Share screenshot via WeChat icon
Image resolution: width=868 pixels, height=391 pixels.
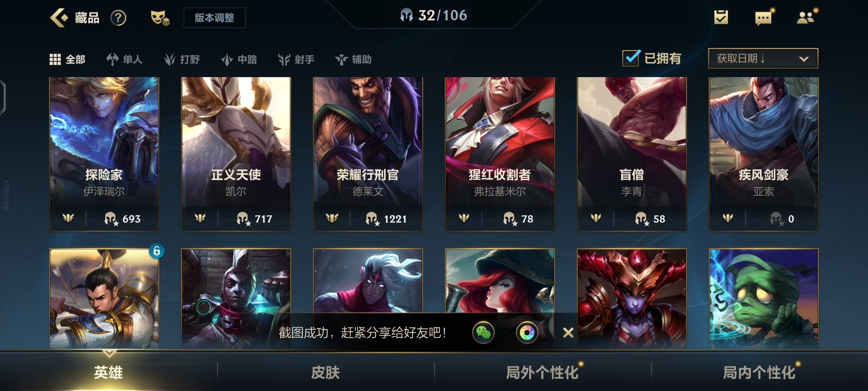coord(484,332)
